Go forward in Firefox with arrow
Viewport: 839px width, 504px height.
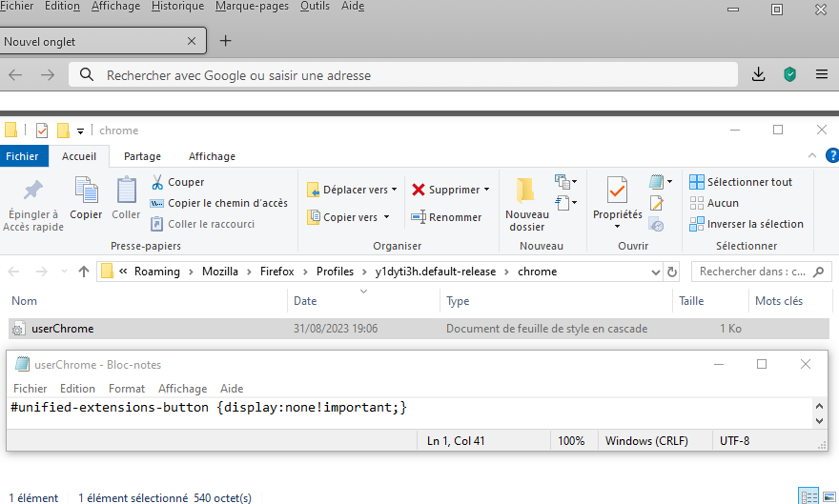click(x=48, y=75)
